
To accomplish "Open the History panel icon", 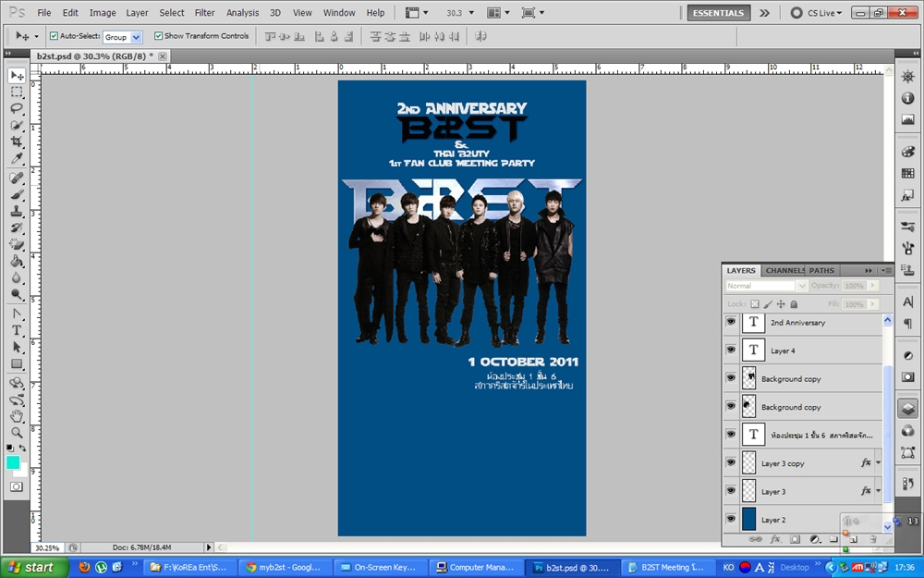I will point(907,485).
